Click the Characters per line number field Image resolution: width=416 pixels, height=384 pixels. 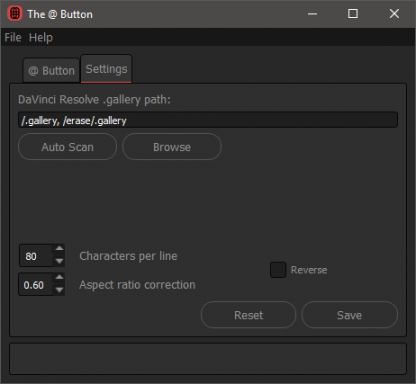(x=36, y=256)
